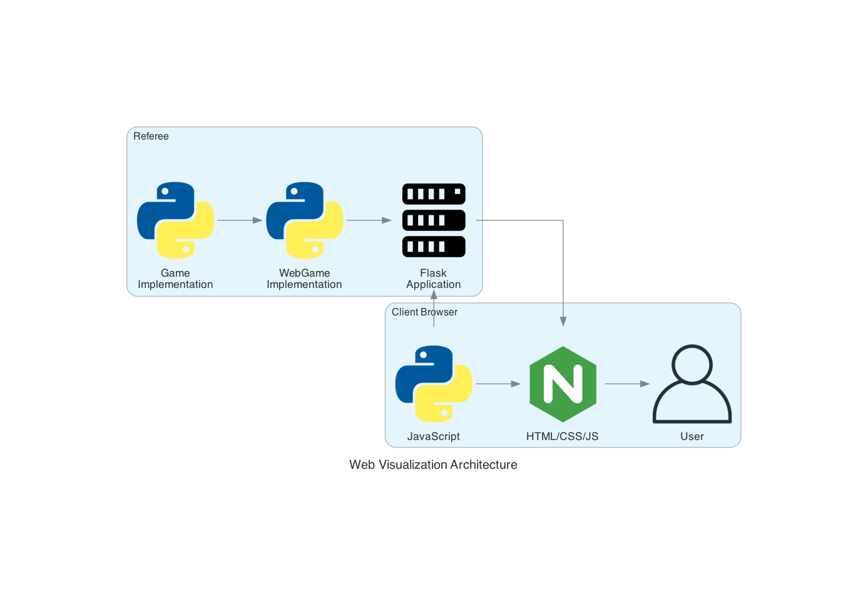This screenshot has width=868, height=594.
Task: Click the "Flask Application" text label
Action: pyautogui.click(x=434, y=279)
